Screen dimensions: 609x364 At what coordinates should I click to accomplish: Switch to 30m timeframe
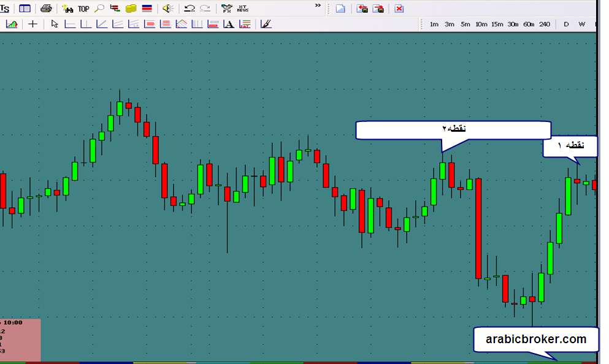[513, 24]
